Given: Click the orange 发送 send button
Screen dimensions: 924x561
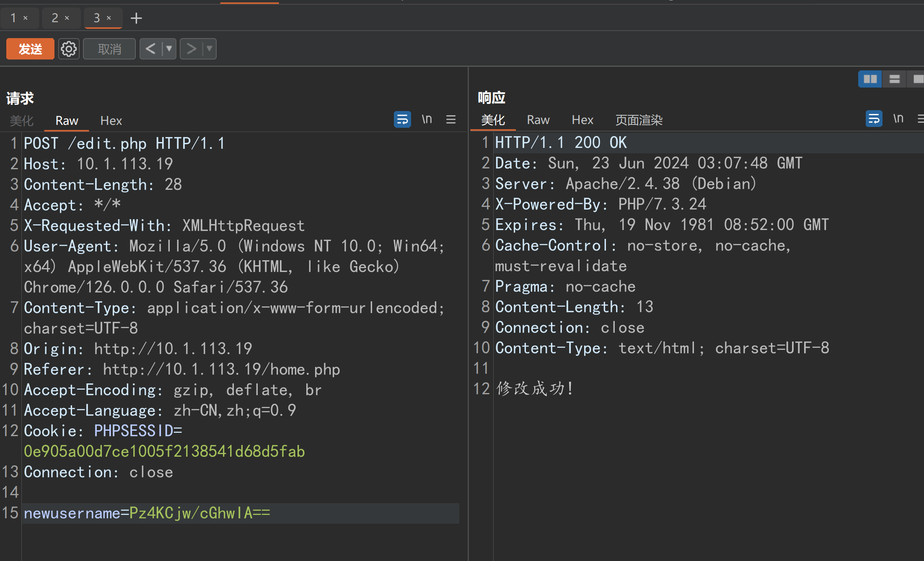Looking at the screenshot, I should coord(30,49).
